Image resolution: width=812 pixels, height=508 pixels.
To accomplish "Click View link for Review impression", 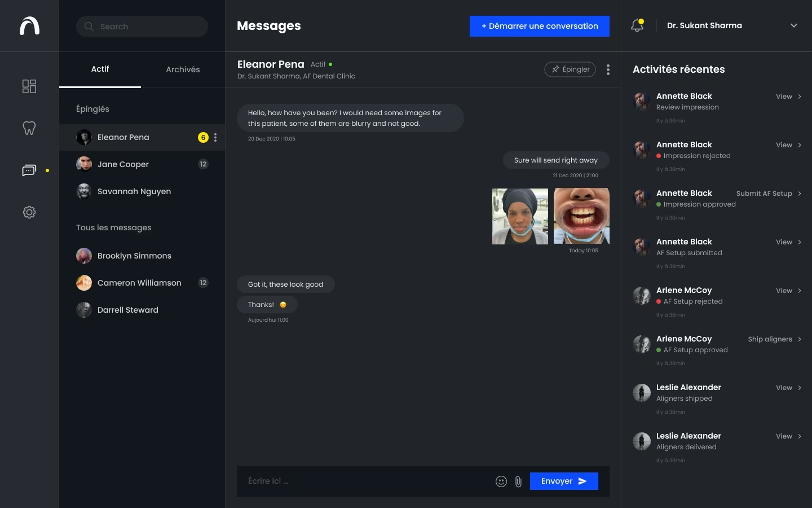I will point(784,97).
